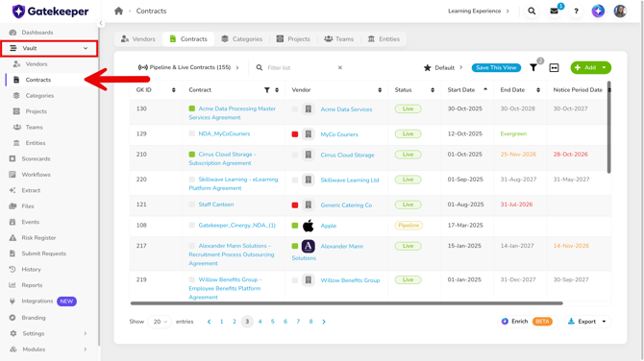The width and height of the screenshot is (644, 361).
Task: Click the Alexander Mann vendor logo
Action: (308, 246)
